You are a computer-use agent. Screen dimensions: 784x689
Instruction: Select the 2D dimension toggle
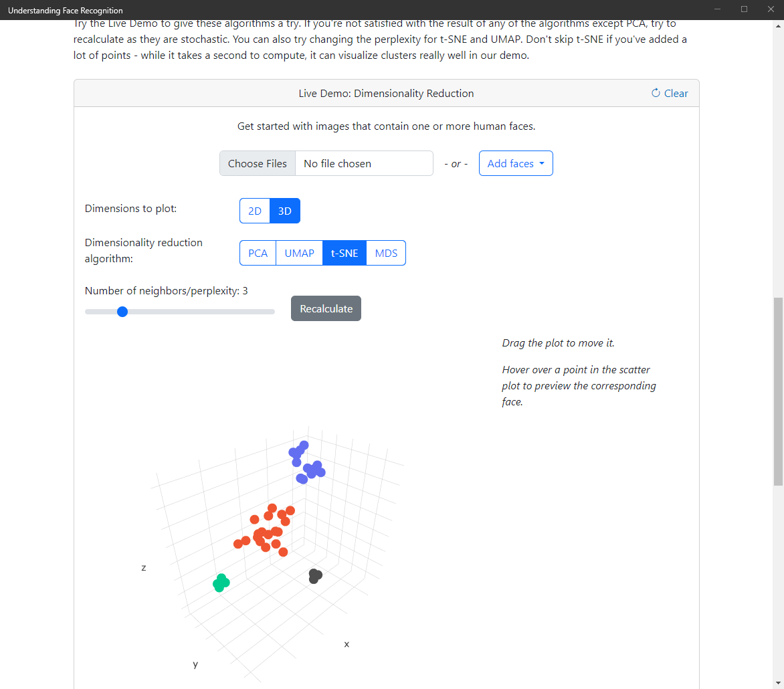pyautogui.click(x=255, y=211)
